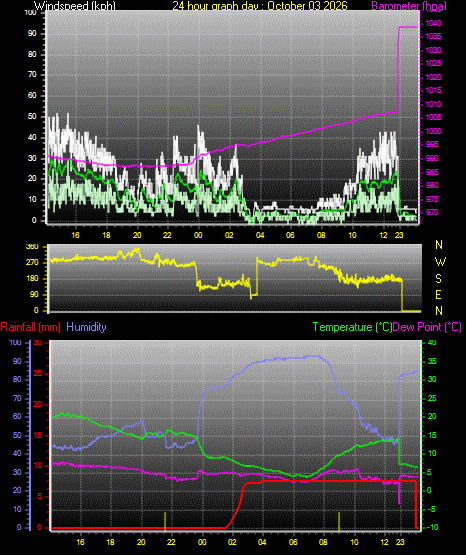Click the Temperature (°C) legend label
This screenshot has height=555, width=466.
(352, 327)
